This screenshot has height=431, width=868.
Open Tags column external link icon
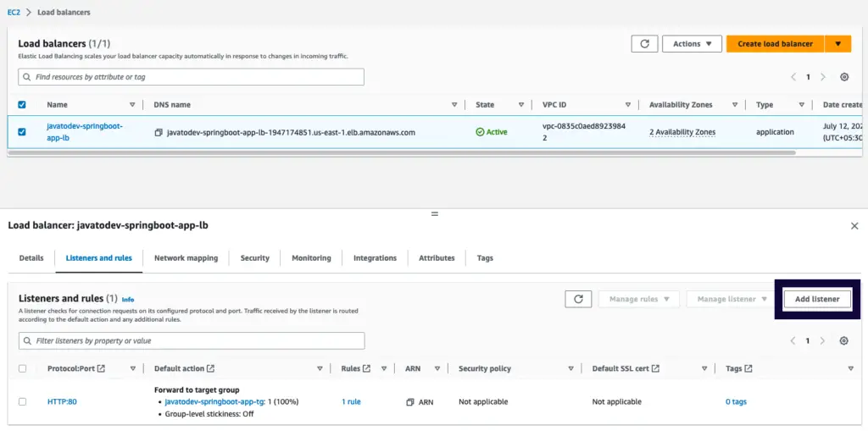coord(748,368)
